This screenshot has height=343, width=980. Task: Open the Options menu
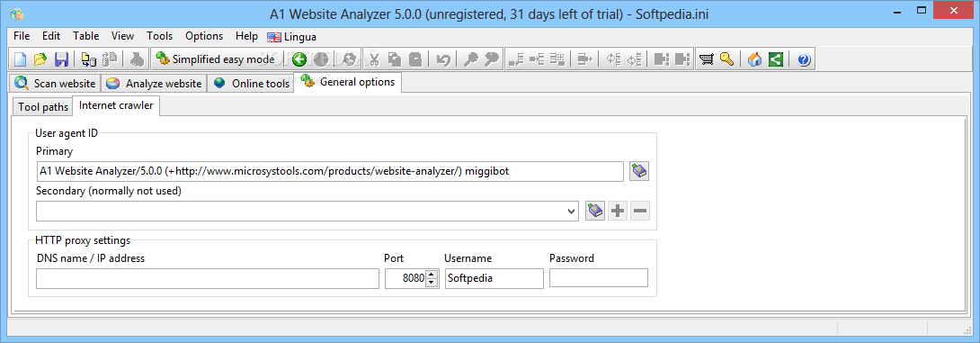pyautogui.click(x=204, y=36)
